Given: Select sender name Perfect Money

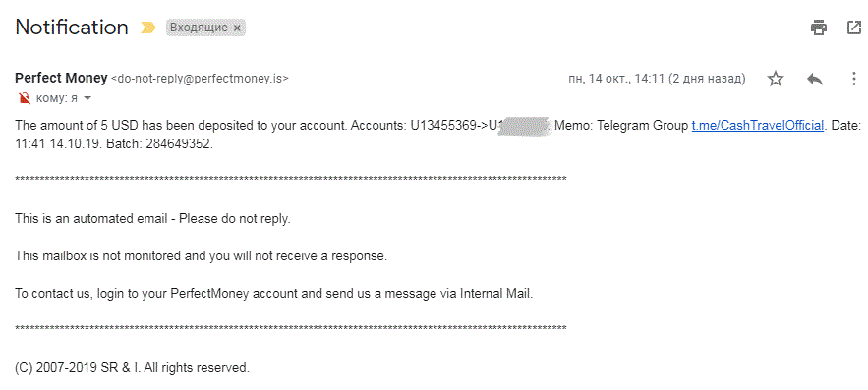Looking at the screenshot, I should 61,78.
